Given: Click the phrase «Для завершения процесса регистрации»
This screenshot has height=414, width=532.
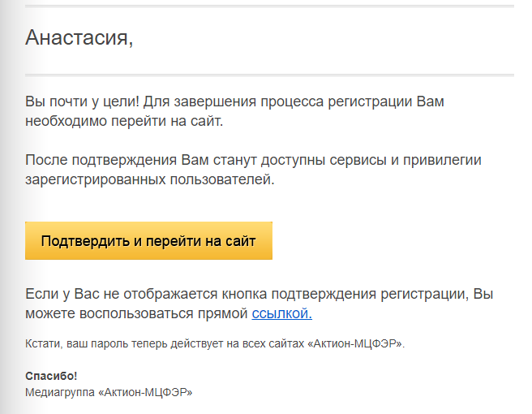Looking at the screenshot, I should (x=278, y=102).
